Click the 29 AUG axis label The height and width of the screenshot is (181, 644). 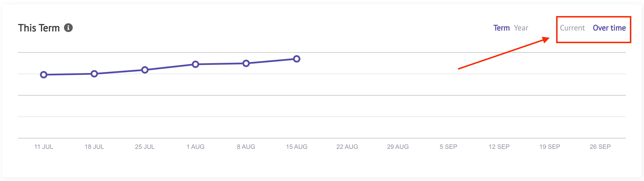(398, 147)
